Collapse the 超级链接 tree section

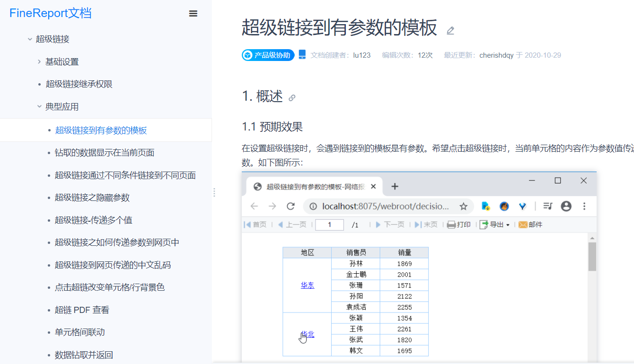point(30,39)
